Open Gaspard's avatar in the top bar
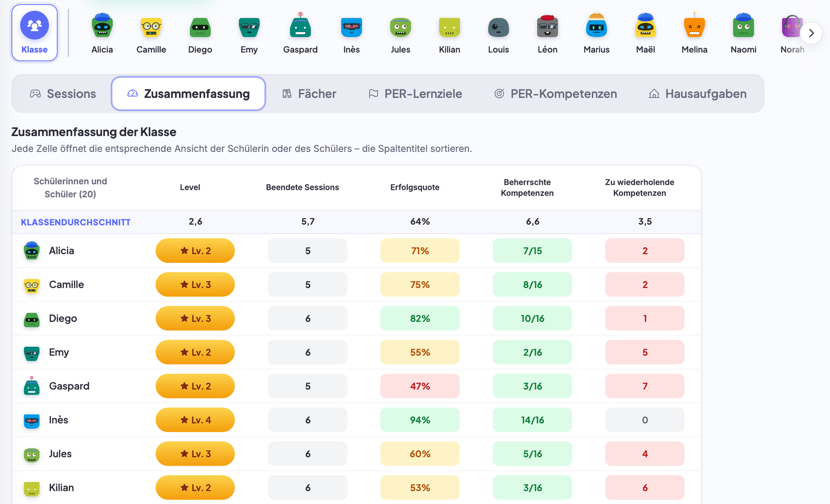 coord(300,33)
